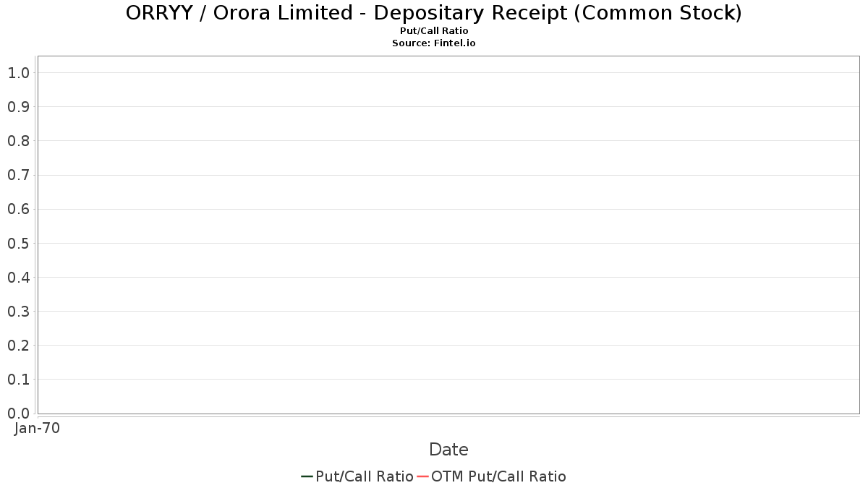Image resolution: width=868 pixels, height=488 pixels.
Task: Click the 0.7 y-axis label
Action: click(18, 175)
